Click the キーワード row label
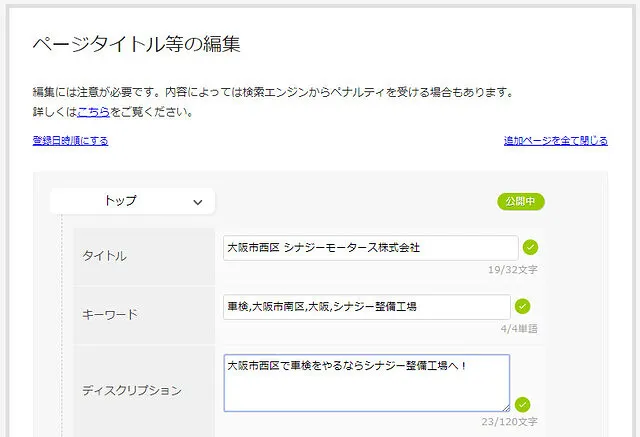Screen dimensions: 640x437 [x=110, y=315]
